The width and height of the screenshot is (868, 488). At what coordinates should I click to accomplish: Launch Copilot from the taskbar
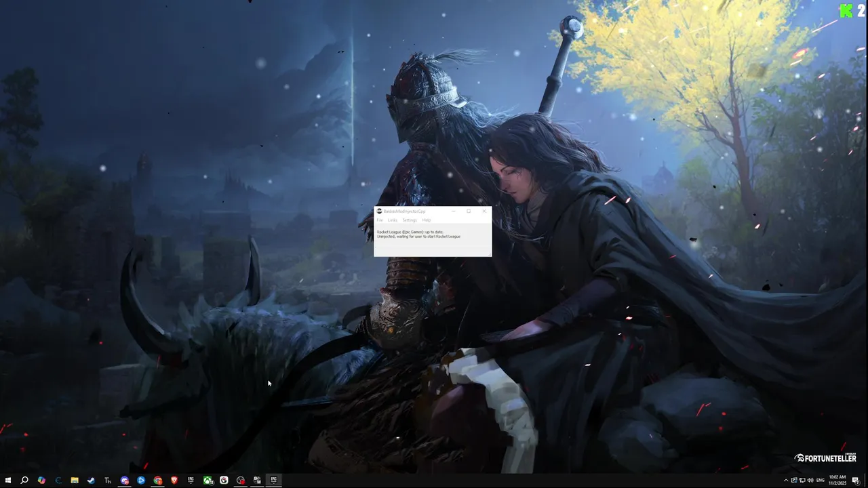(x=41, y=481)
